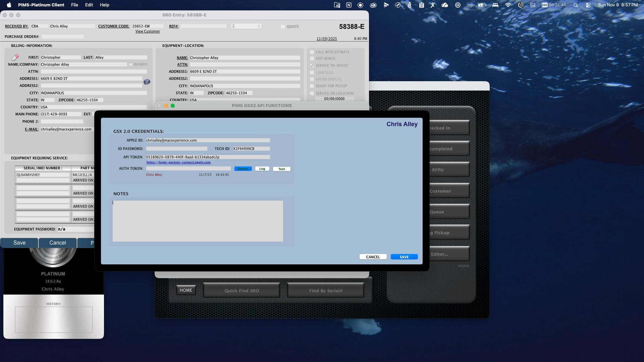Click SAVE in the GSX credentials dialog

point(404,257)
